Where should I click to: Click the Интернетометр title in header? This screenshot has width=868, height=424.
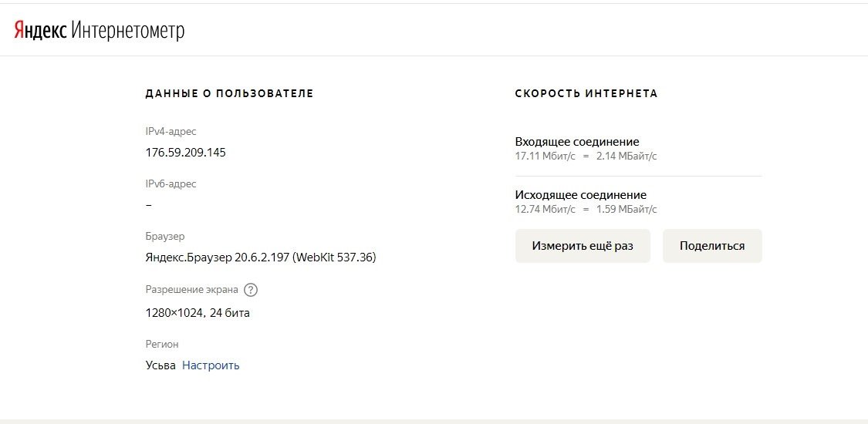(x=128, y=31)
